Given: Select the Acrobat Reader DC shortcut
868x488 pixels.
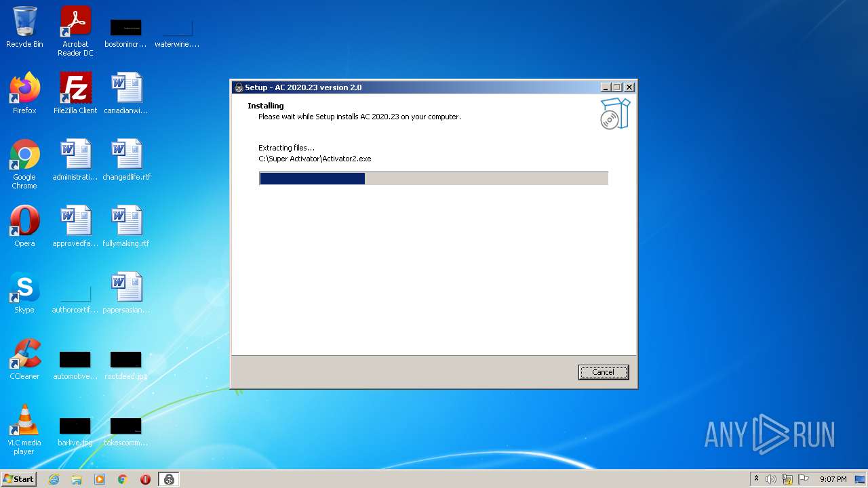Looking at the screenshot, I should [75, 31].
